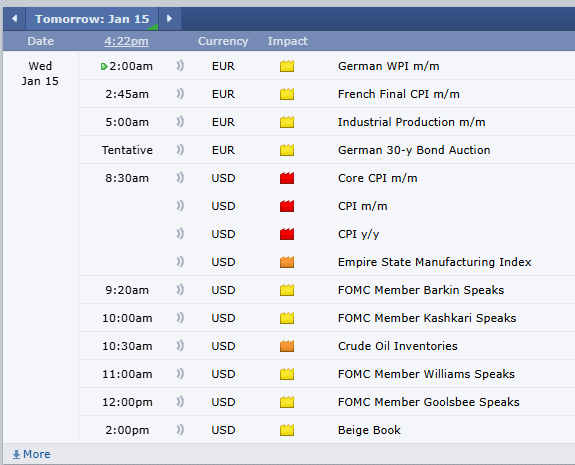Screen dimensions: 575x465
Task: Click sound icon for German WPI m/m
Action: (x=180, y=66)
